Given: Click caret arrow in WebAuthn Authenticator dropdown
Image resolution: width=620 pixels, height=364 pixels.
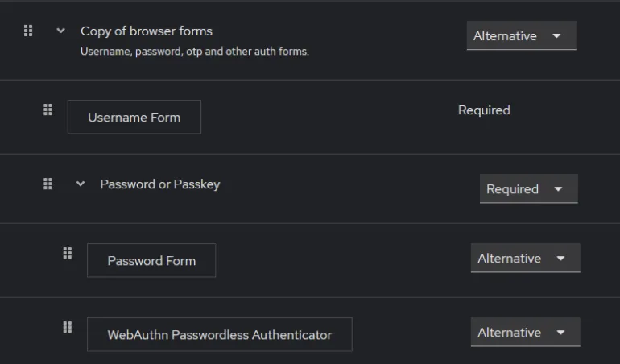Looking at the screenshot, I should [x=560, y=333].
